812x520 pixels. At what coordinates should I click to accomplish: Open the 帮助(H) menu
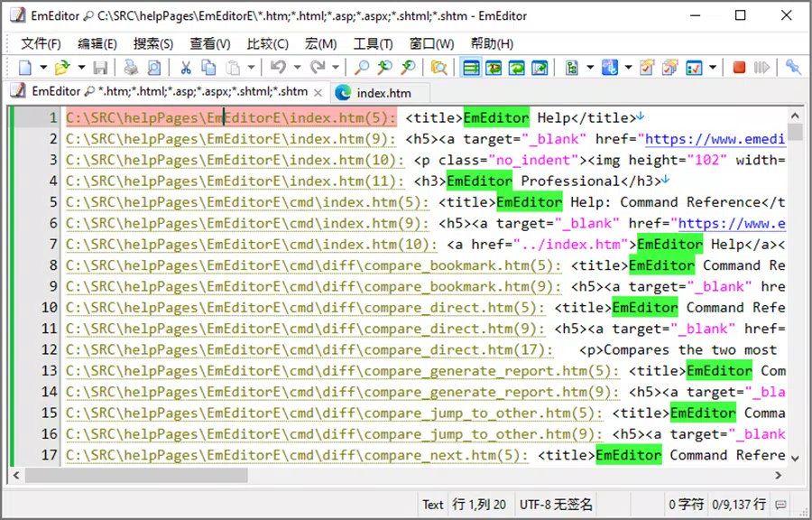(492, 43)
